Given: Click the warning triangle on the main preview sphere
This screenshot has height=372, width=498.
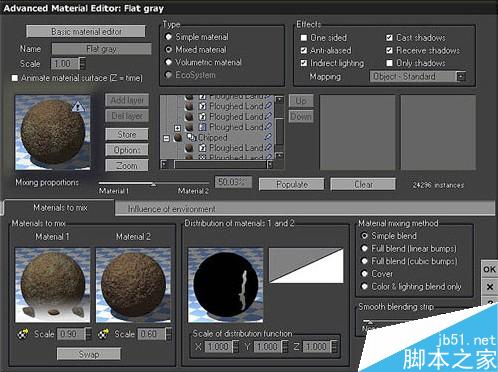Looking at the screenshot, I should click(x=78, y=107).
